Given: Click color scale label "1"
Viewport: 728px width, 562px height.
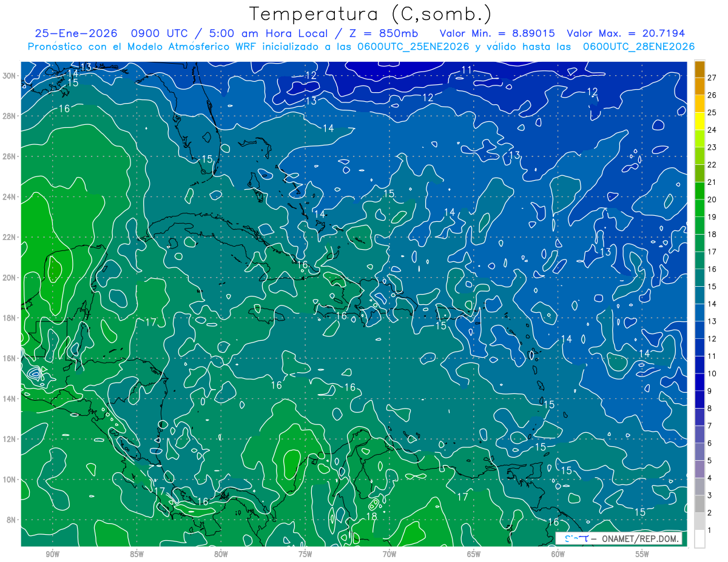Looking at the screenshot, I should [710, 530].
